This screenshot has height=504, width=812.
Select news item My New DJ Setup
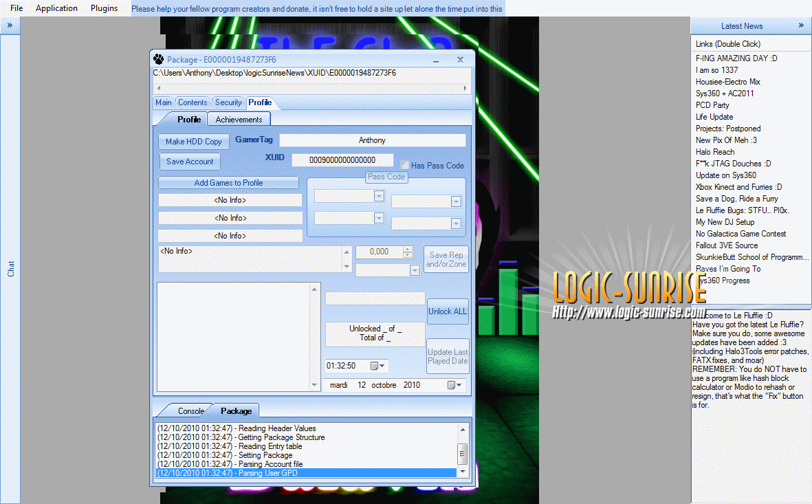click(x=725, y=221)
